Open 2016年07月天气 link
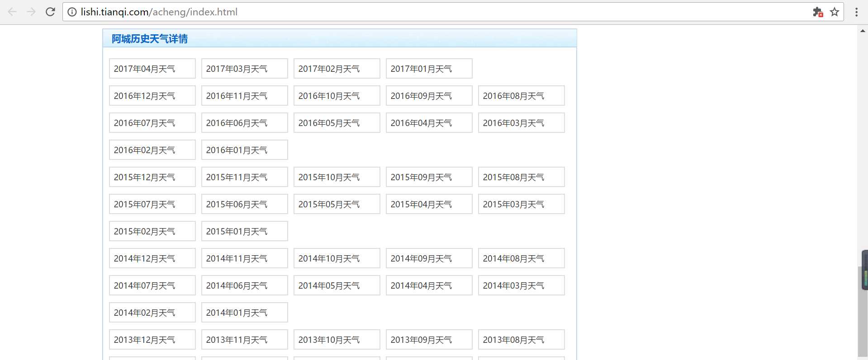Viewport: 868px width, 360px height. coord(152,123)
